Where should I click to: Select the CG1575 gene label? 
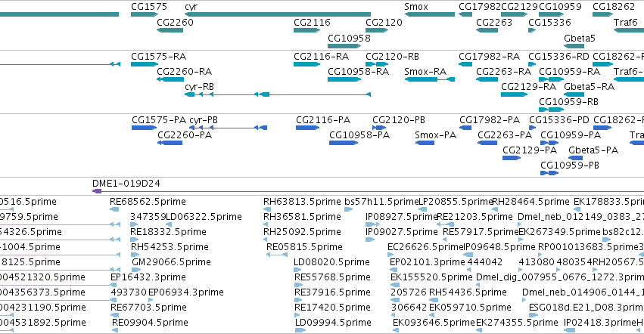pos(149,7)
